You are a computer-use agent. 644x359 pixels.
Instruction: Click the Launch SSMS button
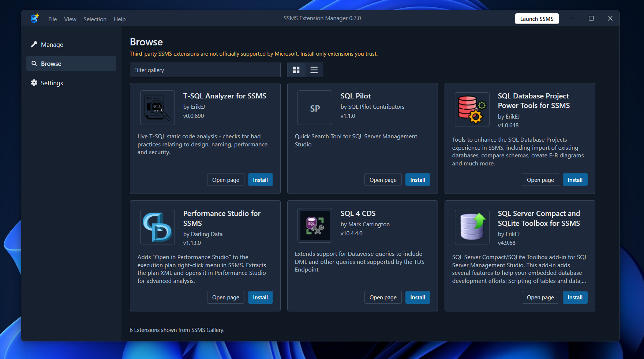[x=537, y=19]
